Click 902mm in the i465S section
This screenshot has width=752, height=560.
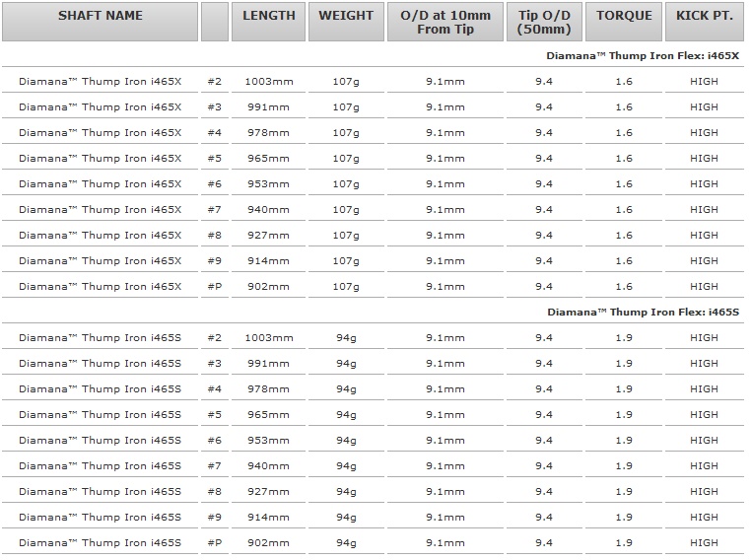click(x=268, y=543)
